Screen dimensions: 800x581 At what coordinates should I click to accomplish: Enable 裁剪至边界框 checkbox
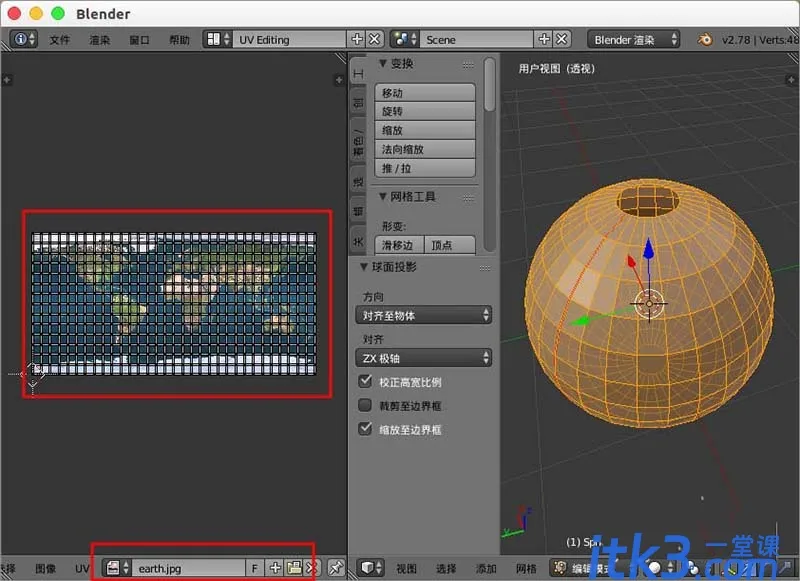[365, 406]
